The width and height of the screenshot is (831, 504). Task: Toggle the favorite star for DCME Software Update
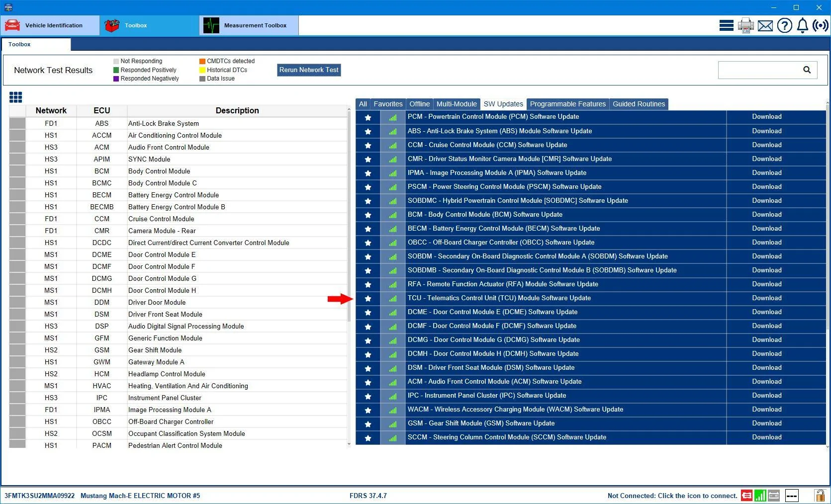coord(368,313)
